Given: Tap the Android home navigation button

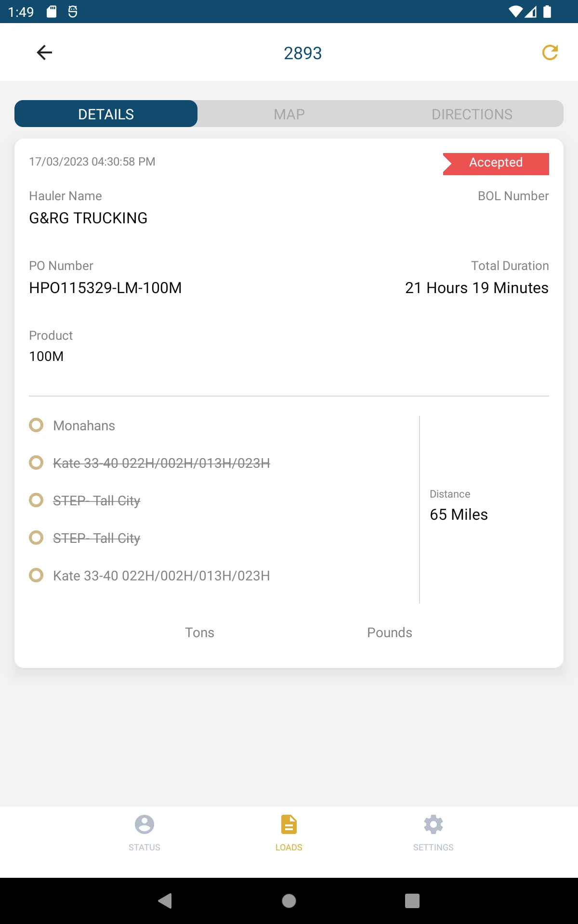Looking at the screenshot, I should (289, 900).
